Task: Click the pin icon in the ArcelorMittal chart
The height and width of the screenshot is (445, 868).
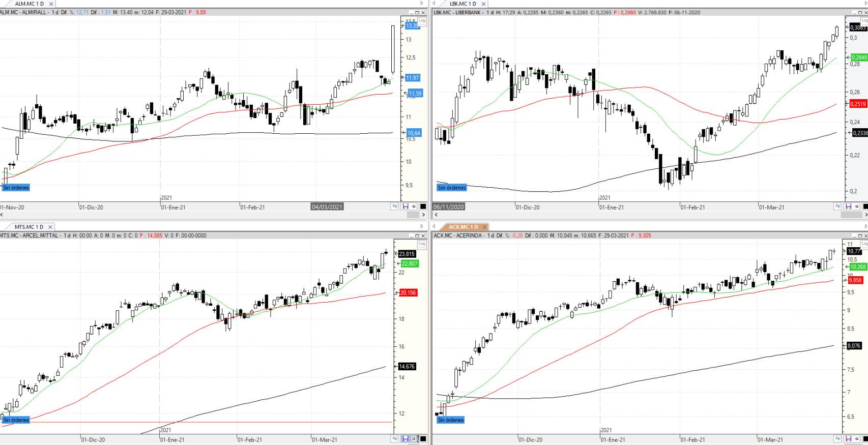Action: [414, 439]
